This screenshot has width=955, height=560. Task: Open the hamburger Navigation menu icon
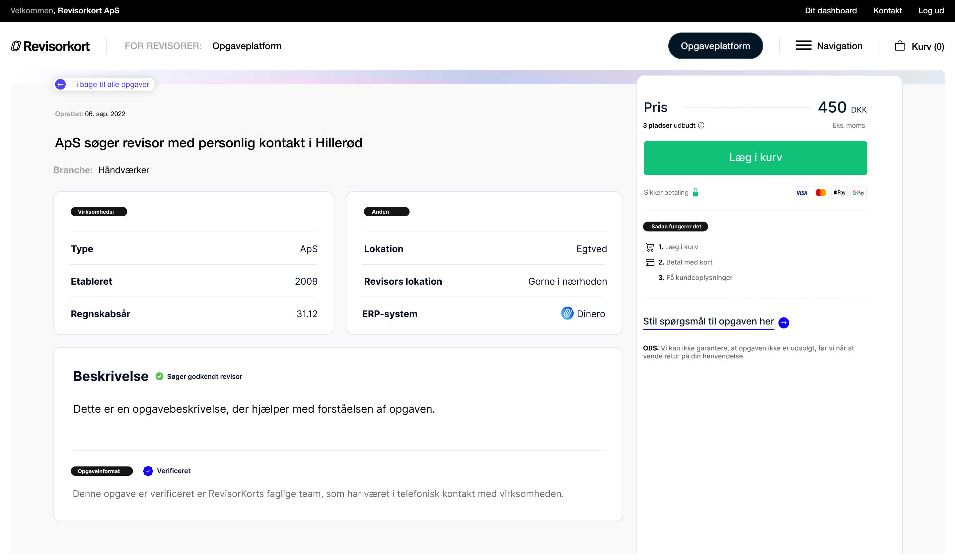(x=803, y=46)
